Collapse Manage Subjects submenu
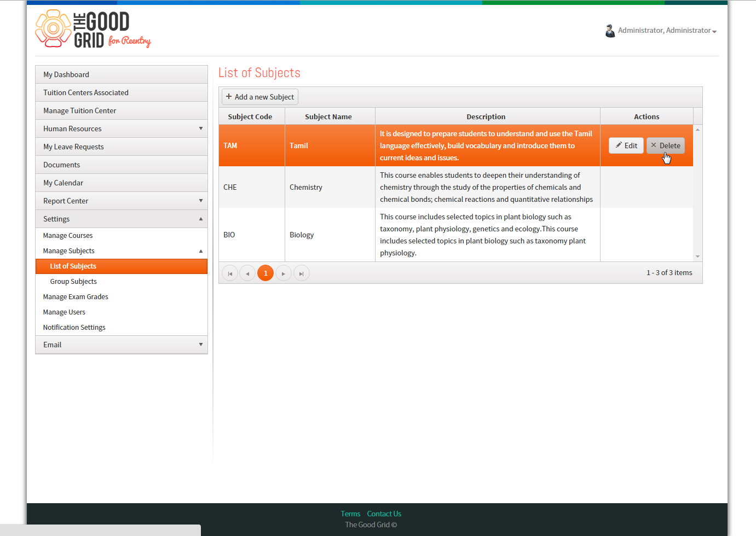 click(x=122, y=250)
